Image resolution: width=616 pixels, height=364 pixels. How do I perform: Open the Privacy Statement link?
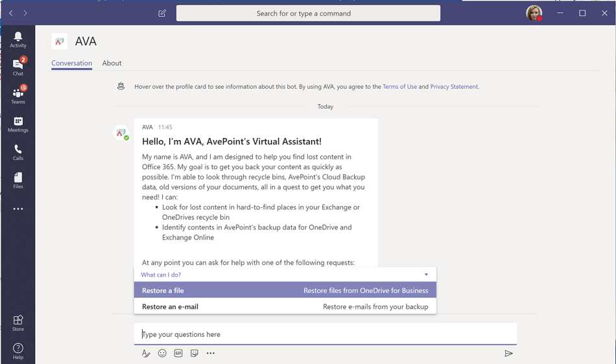click(x=454, y=87)
